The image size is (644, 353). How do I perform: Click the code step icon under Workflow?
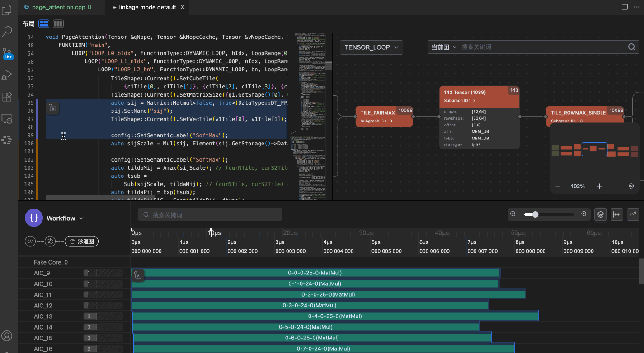pos(30,242)
